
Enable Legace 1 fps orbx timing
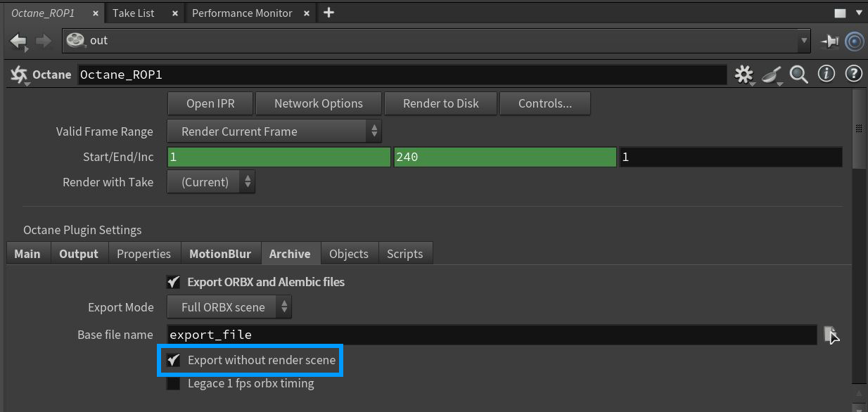(x=173, y=383)
